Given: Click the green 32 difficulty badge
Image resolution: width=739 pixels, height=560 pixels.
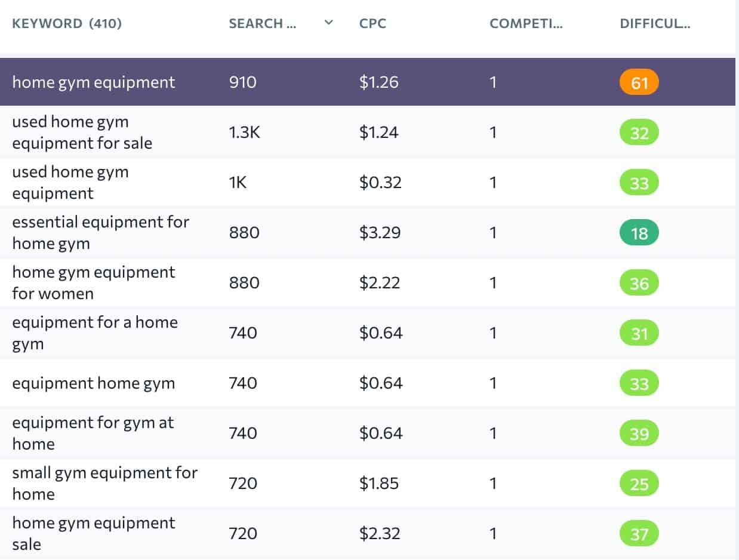Looking at the screenshot, I should [639, 133].
